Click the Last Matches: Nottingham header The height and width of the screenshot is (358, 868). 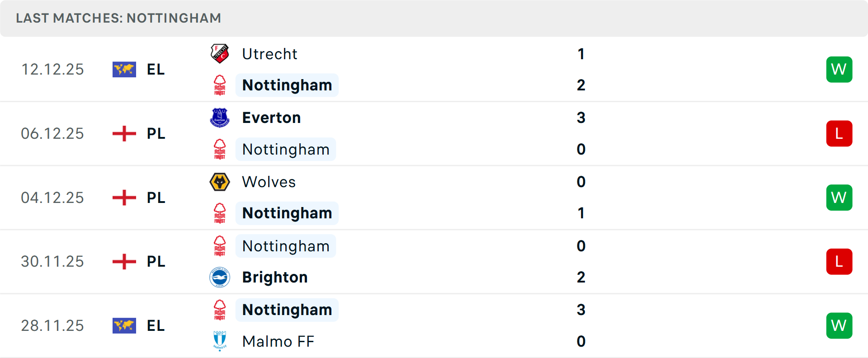tap(118, 18)
